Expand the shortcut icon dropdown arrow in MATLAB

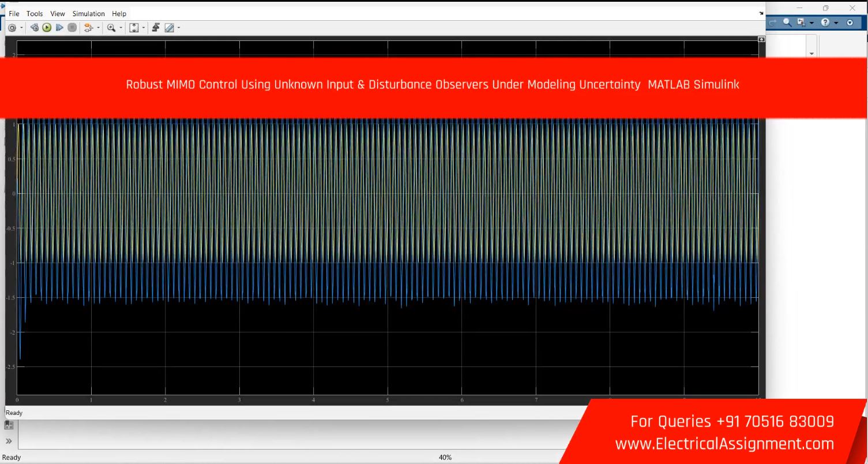[812, 23]
